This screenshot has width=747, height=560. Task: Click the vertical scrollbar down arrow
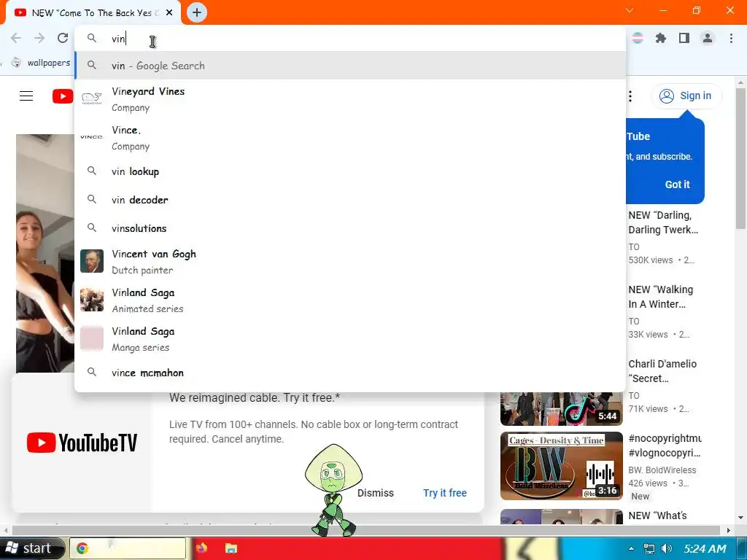[x=740, y=518]
